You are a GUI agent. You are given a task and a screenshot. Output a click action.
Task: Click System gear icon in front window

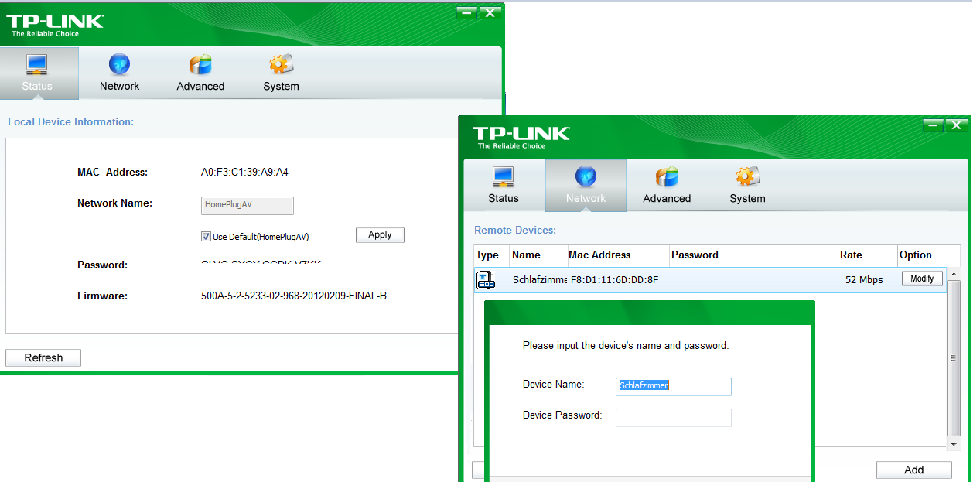coord(747,176)
